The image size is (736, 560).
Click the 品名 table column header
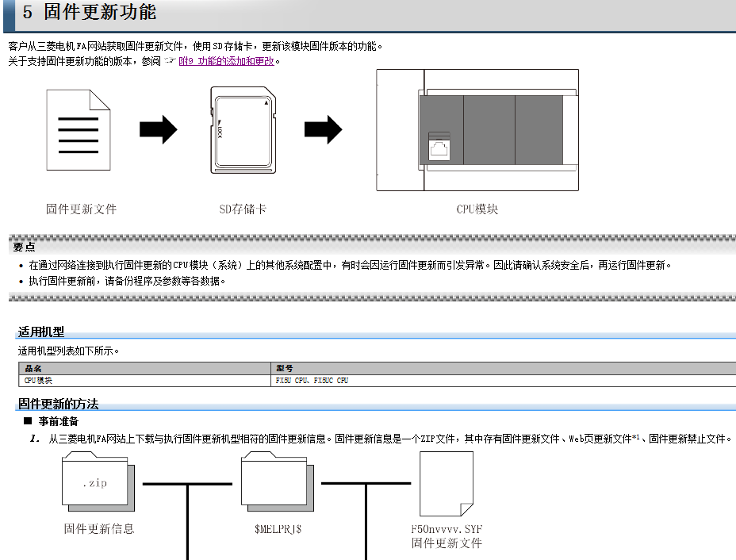point(33,368)
